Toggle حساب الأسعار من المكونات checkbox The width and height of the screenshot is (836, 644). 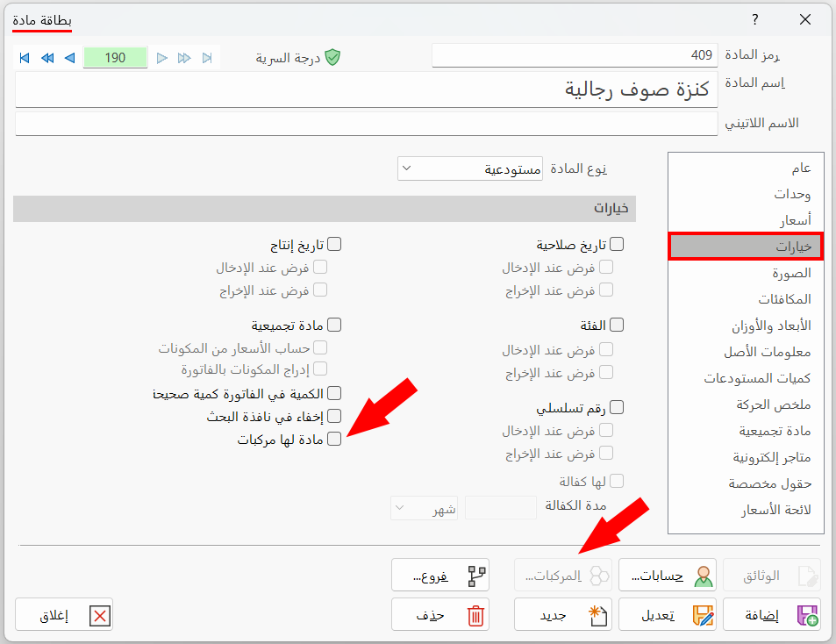tap(320, 347)
